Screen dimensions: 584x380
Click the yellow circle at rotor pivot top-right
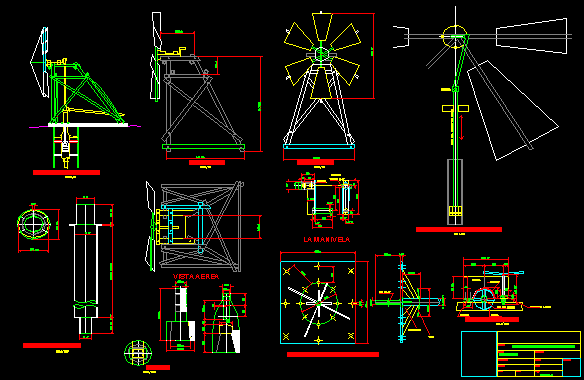tap(455, 37)
